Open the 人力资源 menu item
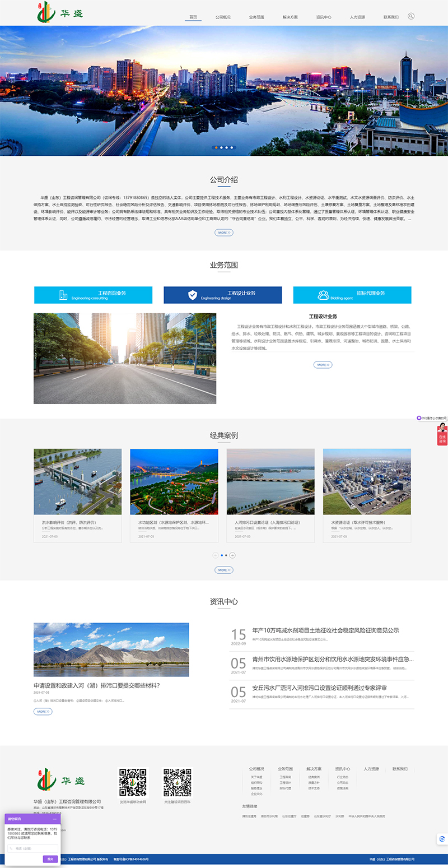448x868 pixels. (x=358, y=16)
